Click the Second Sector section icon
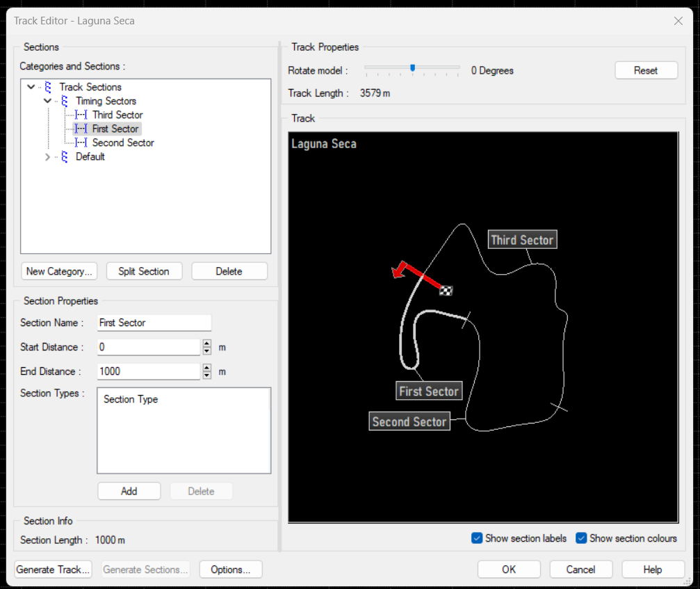The width and height of the screenshot is (700, 589). [x=81, y=143]
